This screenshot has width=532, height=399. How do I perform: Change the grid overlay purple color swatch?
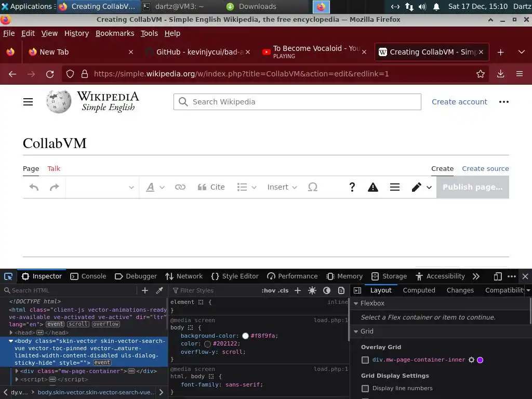pos(480,360)
